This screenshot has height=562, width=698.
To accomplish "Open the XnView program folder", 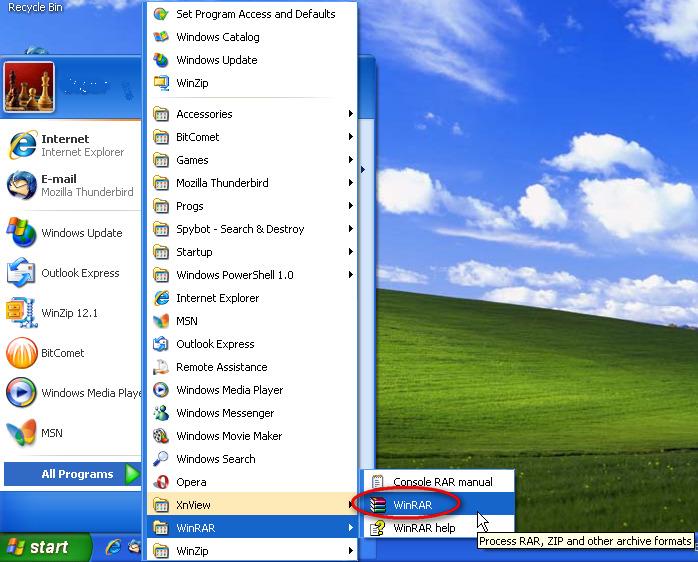I will tap(252, 505).
